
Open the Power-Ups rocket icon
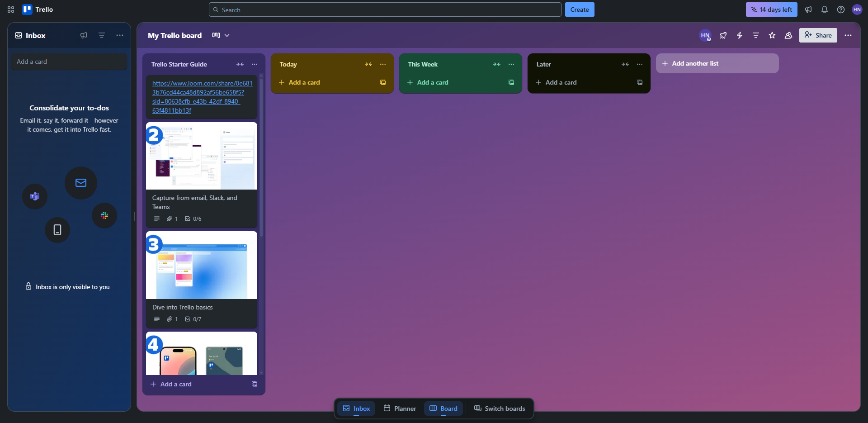click(x=723, y=35)
